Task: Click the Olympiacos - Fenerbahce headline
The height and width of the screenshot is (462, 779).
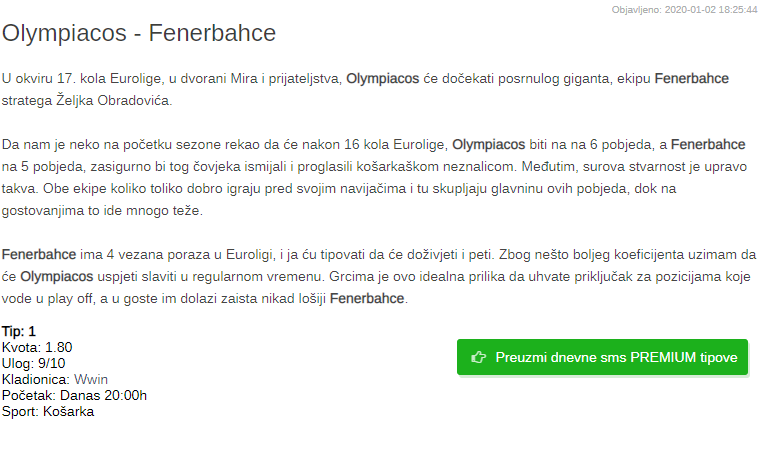Action: (139, 33)
